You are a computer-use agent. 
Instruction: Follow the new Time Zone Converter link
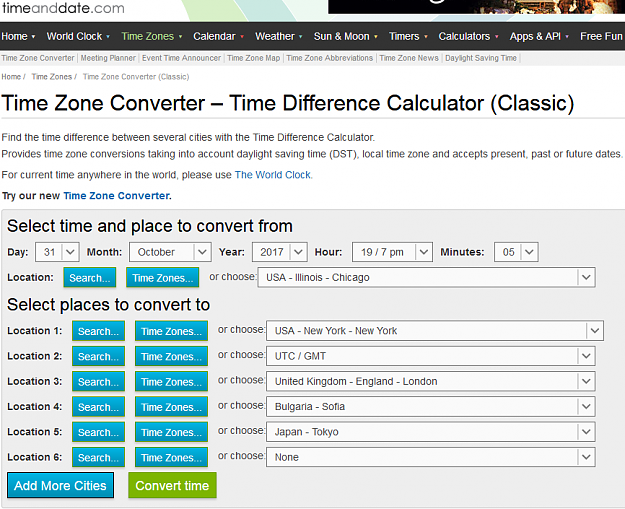coord(116,196)
